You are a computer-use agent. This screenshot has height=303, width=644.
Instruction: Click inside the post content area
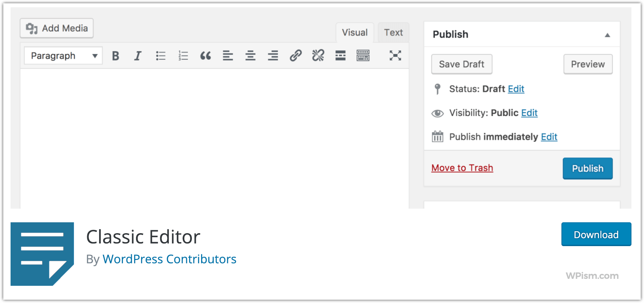215,139
